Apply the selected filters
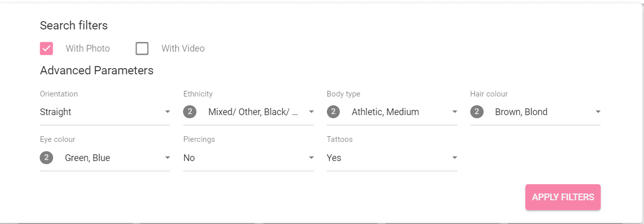This screenshot has height=224, width=644. tap(563, 197)
